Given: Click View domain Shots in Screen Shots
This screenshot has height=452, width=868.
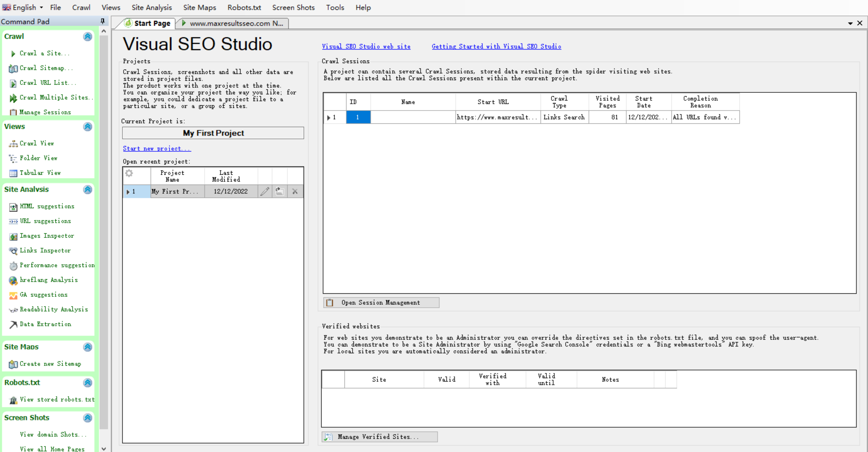Looking at the screenshot, I should (53, 435).
